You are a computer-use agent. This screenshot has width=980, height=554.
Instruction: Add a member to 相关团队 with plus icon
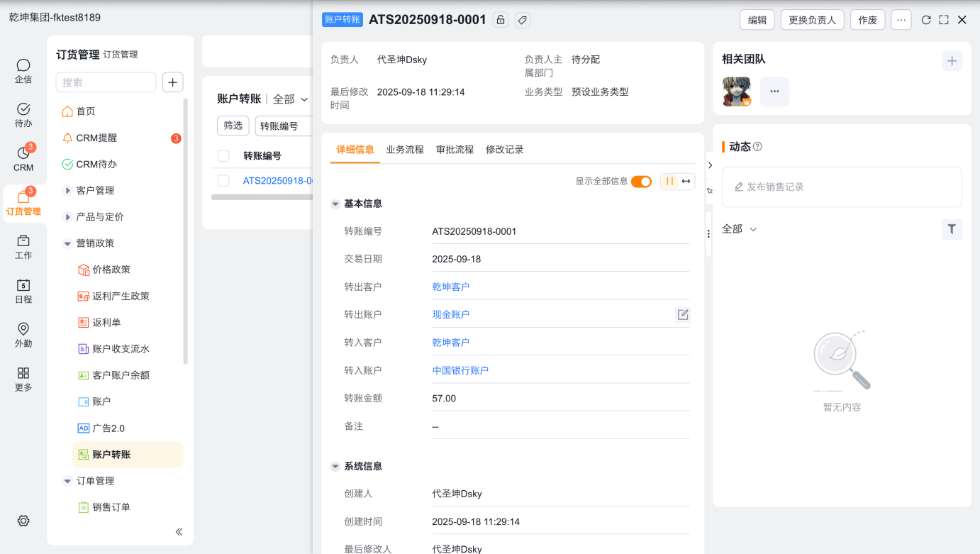952,61
